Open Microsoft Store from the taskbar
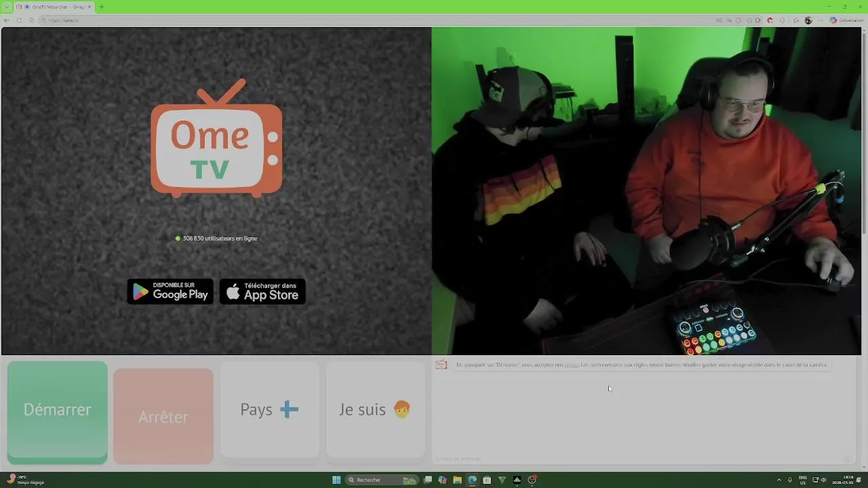 487,480
